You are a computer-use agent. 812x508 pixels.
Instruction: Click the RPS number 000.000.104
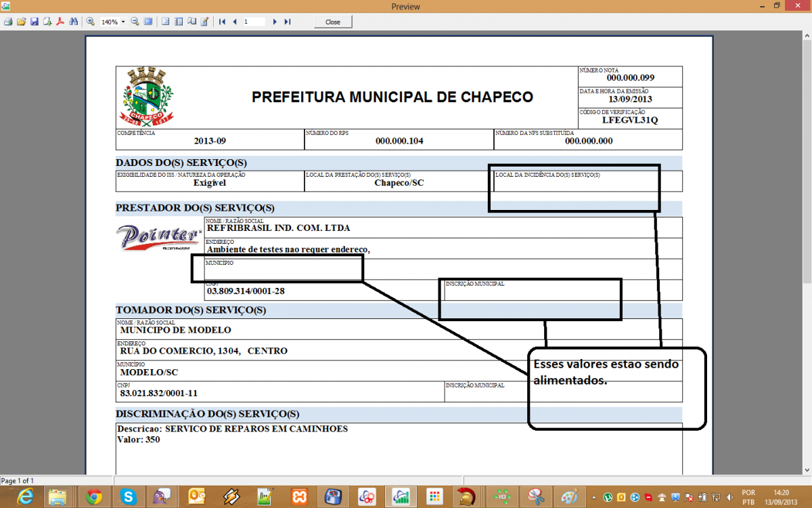point(399,141)
